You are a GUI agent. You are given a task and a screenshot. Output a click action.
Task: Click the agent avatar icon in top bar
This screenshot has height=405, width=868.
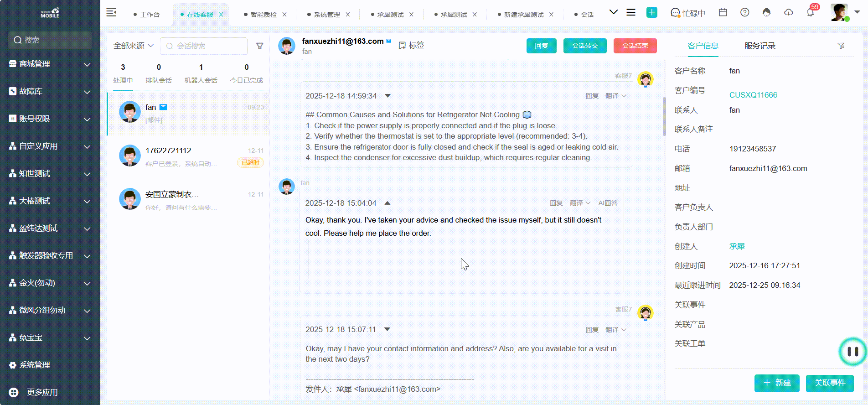[x=767, y=12]
